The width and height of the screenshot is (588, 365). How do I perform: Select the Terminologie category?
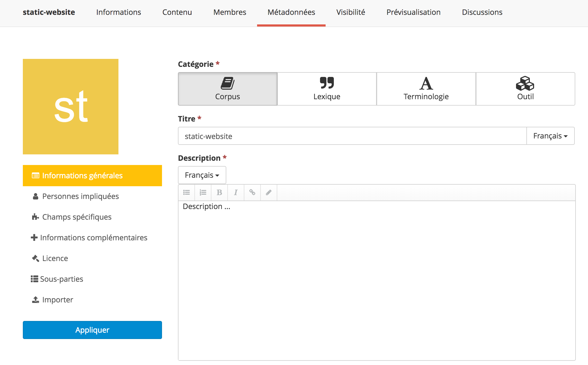(x=426, y=89)
